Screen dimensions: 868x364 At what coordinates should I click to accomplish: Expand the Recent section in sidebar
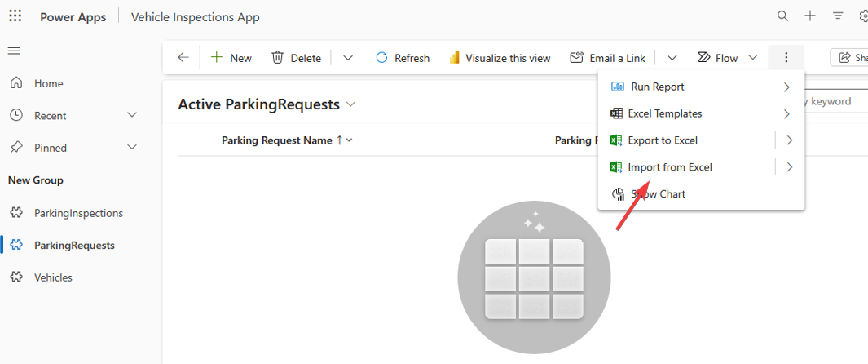132,115
